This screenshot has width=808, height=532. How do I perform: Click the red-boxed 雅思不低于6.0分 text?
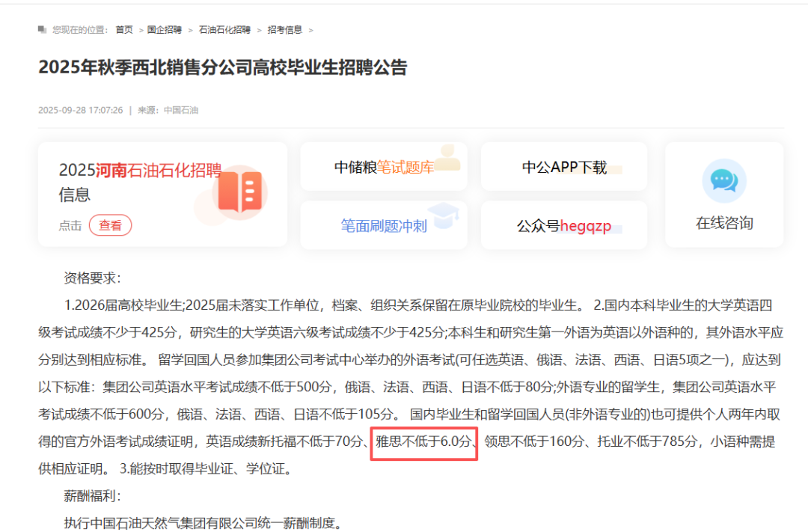click(423, 441)
